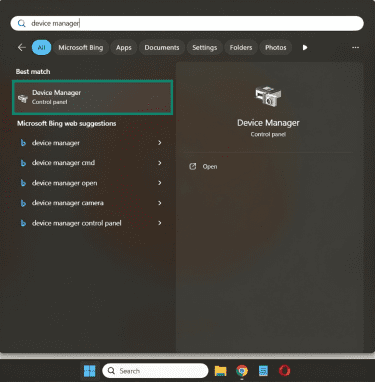Click 'Best match' heading text
The width and height of the screenshot is (375, 382).
(x=33, y=72)
